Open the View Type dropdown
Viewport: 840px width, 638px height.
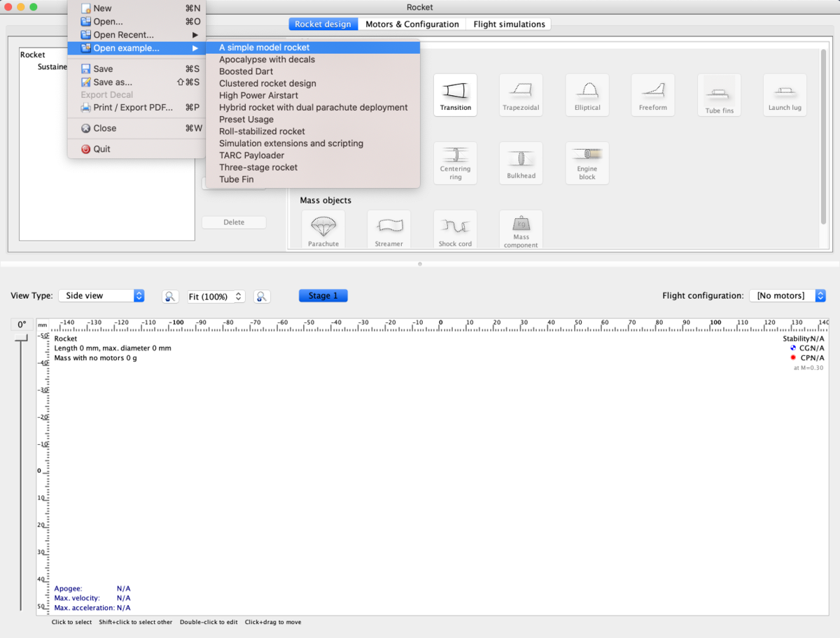(x=101, y=296)
